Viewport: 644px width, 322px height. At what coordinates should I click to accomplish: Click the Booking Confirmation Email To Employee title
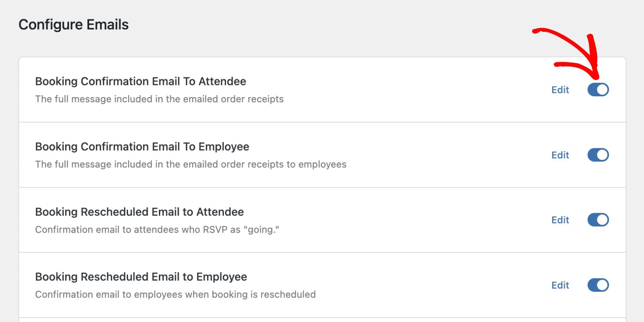(x=142, y=147)
